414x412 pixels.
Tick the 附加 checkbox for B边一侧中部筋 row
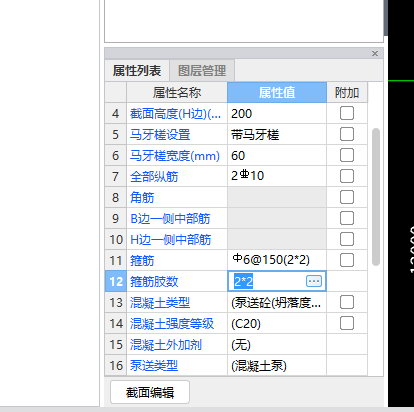click(347, 218)
